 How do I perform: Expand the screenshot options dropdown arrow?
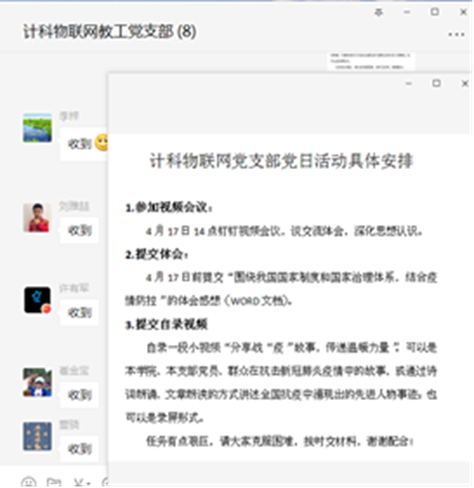(88, 483)
